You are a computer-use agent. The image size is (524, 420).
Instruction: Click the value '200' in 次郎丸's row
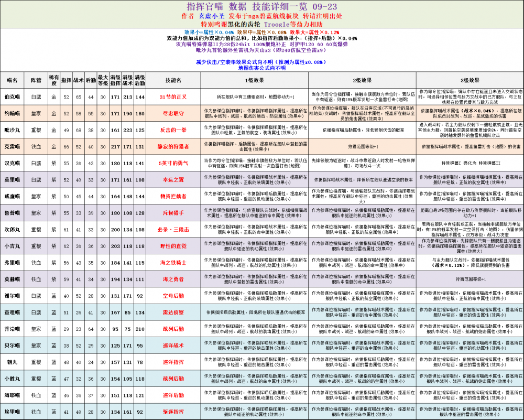click(115, 230)
